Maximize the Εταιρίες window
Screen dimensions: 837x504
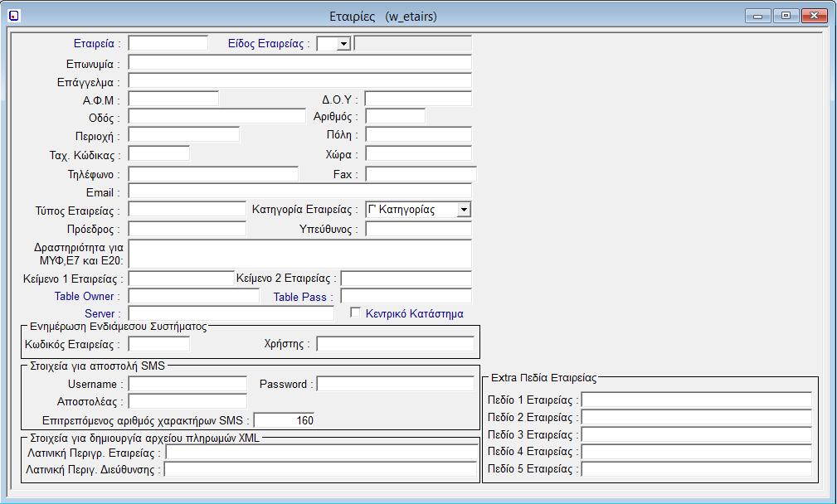coord(786,16)
